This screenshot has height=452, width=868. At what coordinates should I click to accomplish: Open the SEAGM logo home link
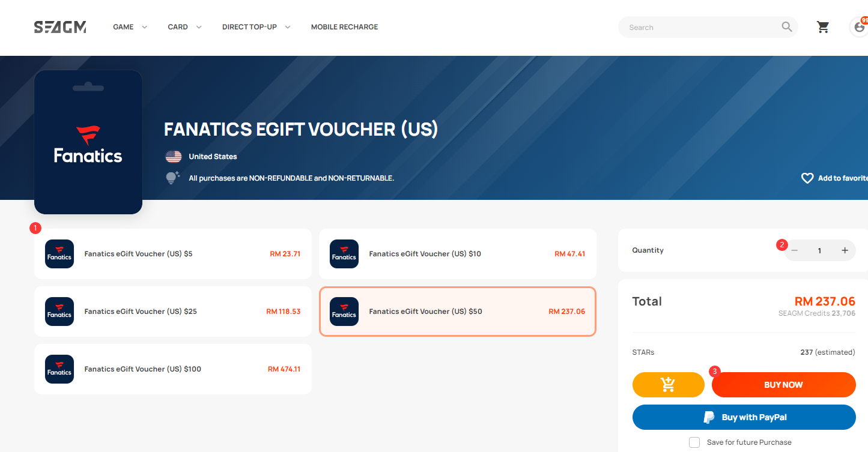coord(60,27)
